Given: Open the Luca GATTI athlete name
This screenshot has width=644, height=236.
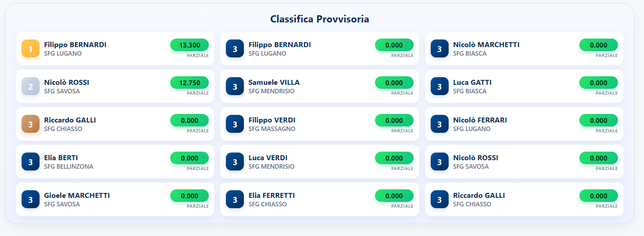Looking at the screenshot, I should point(472,83).
